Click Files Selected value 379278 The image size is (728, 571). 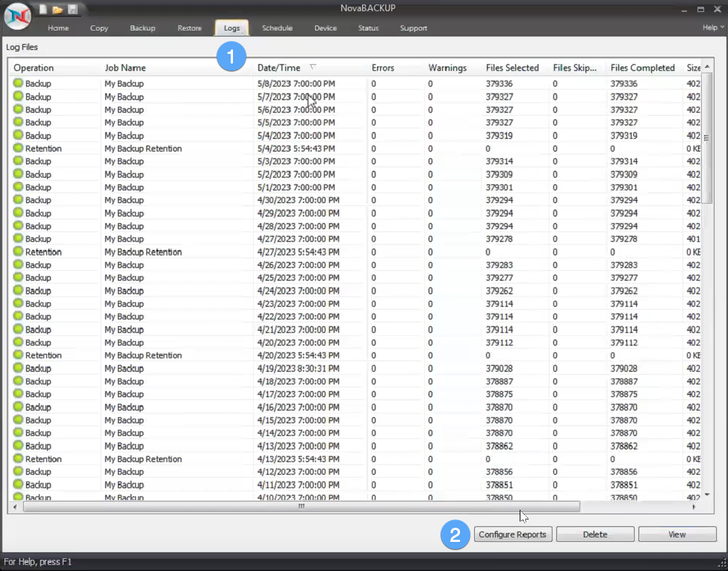(500, 239)
